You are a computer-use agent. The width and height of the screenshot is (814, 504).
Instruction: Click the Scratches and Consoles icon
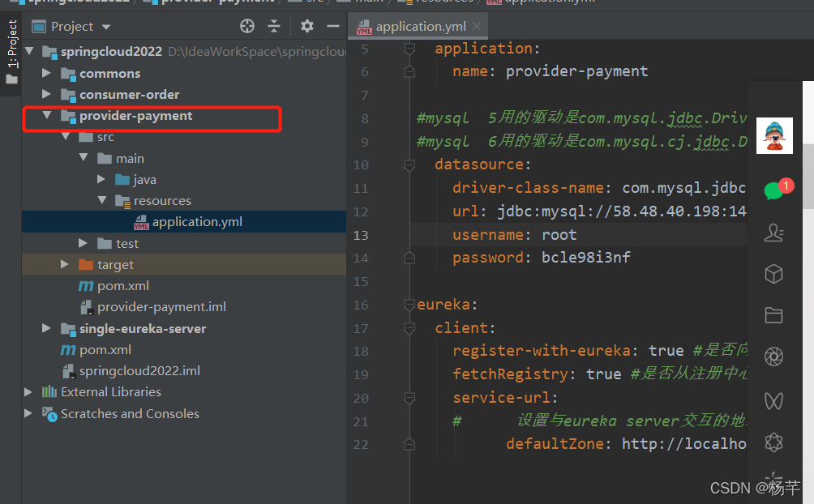[49, 414]
